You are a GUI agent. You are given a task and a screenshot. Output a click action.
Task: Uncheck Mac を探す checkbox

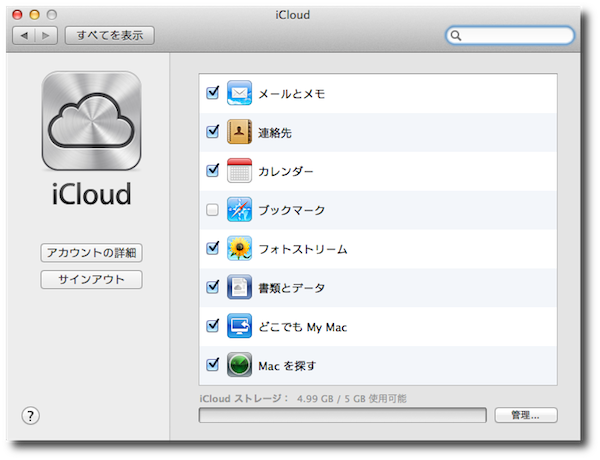point(212,364)
